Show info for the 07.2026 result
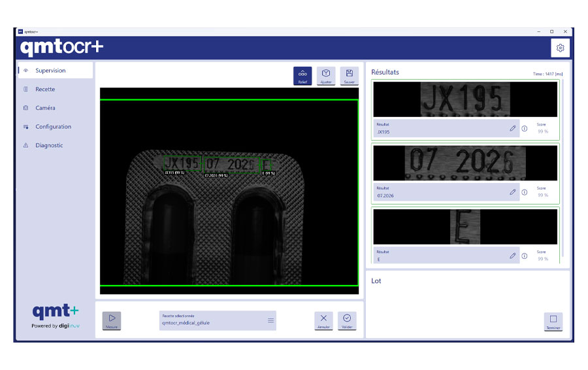This screenshot has width=588, height=370. (524, 192)
